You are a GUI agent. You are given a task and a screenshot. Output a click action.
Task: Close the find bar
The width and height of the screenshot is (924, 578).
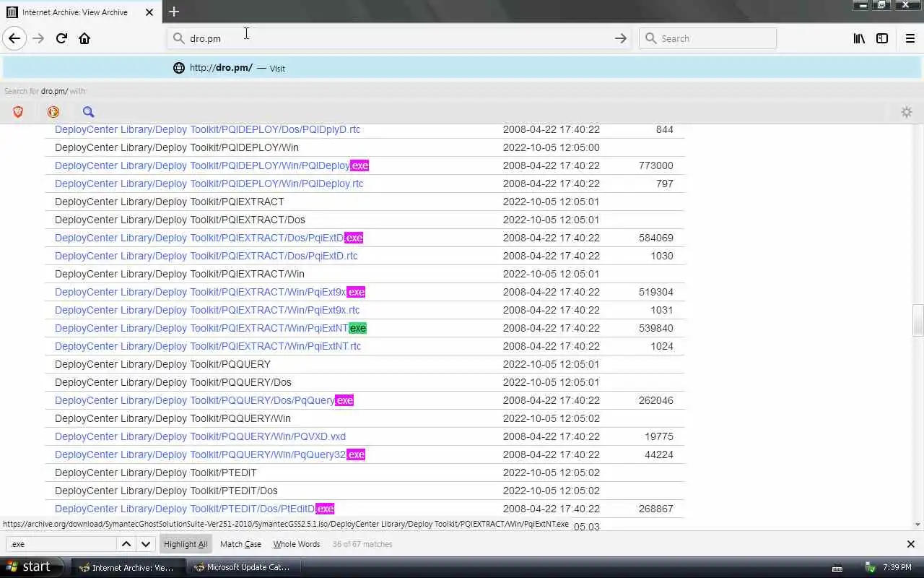pos(910,544)
